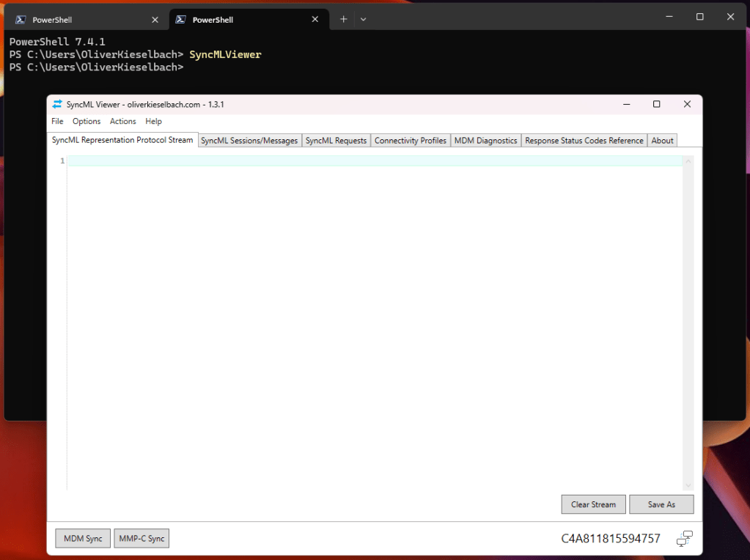750x560 pixels.
Task: Close the inactive PowerShell tab
Action: [x=154, y=19]
